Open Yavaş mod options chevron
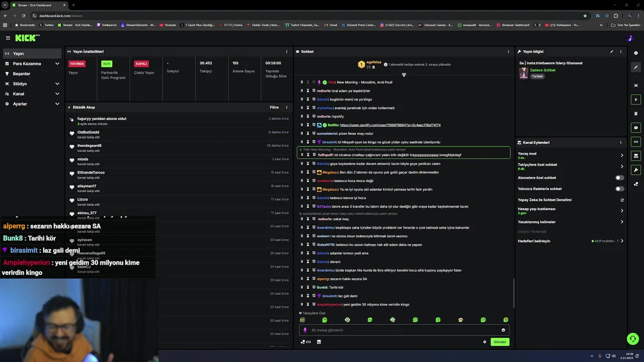Image resolution: width=644 pixels, height=362 pixels. 622,155
